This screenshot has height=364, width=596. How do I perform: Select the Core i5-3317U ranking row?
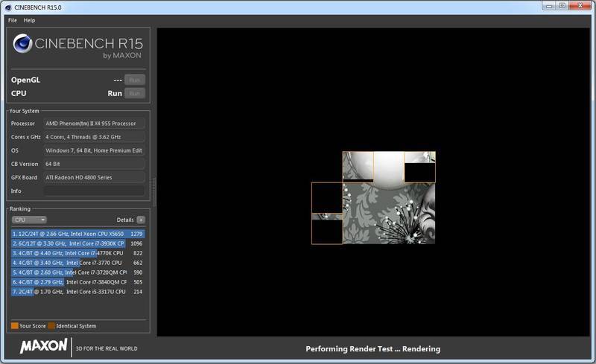click(78, 292)
